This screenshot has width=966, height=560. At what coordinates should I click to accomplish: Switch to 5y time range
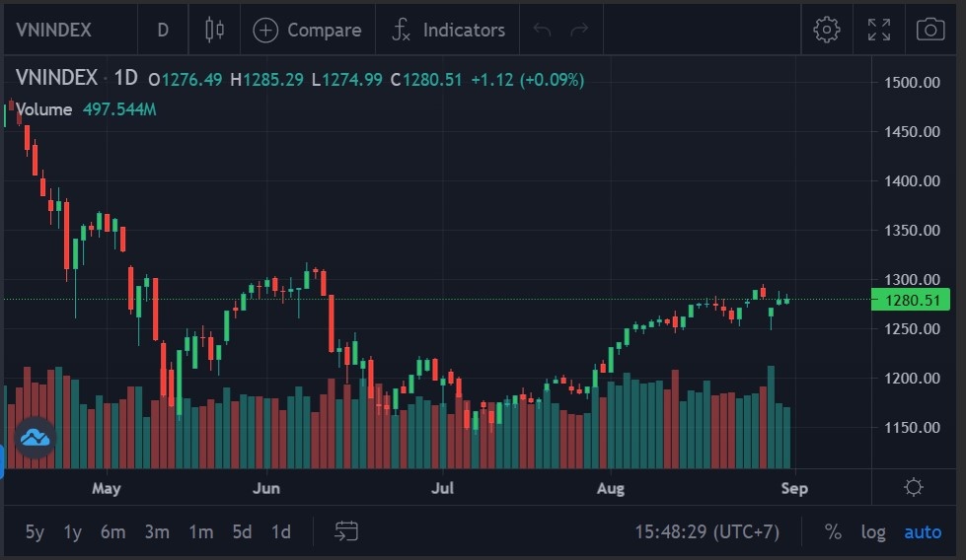[35, 531]
